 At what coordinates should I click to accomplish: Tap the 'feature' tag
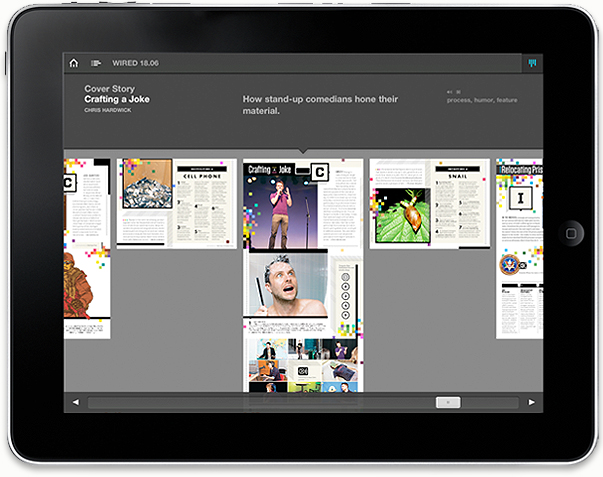[x=507, y=100]
